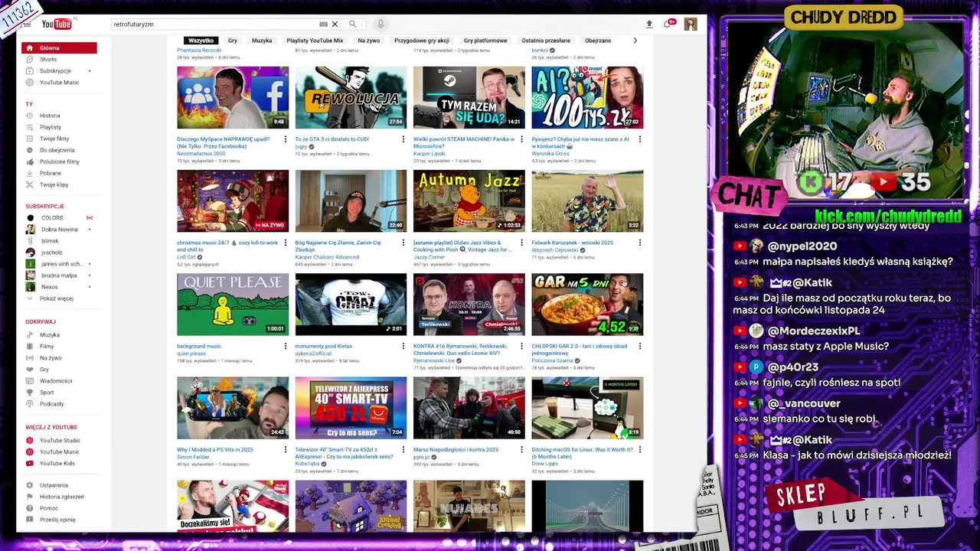This screenshot has height=551, width=980.
Task: Open the account avatar menu
Action: (x=691, y=24)
